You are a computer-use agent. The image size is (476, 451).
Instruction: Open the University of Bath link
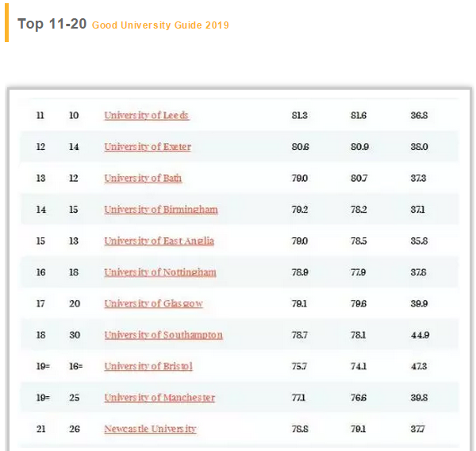143,179
